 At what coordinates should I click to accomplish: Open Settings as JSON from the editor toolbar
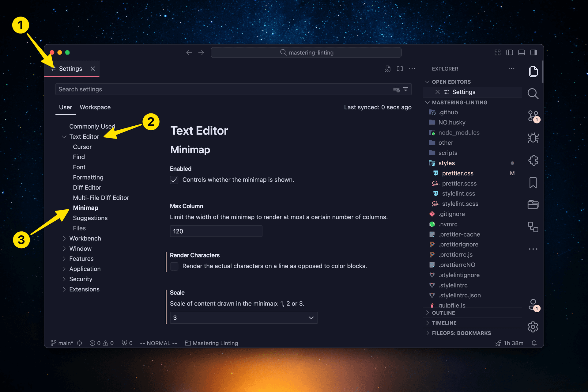tap(387, 69)
